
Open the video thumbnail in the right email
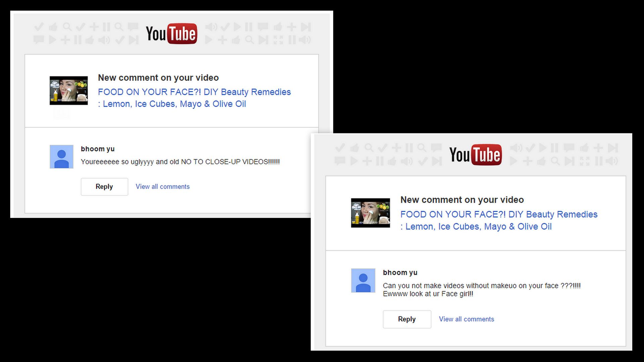[x=371, y=213]
